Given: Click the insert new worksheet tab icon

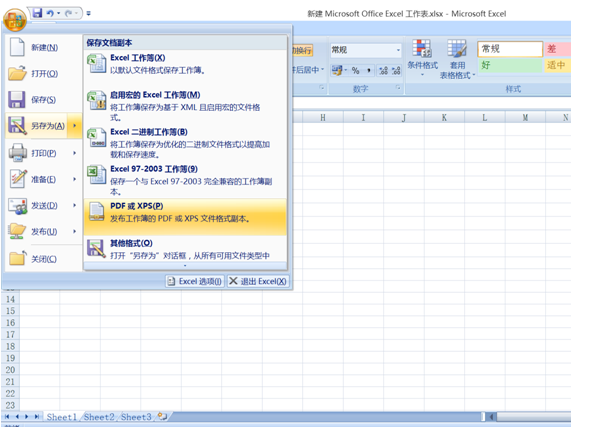Looking at the screenshot, I should coord(162,417).
